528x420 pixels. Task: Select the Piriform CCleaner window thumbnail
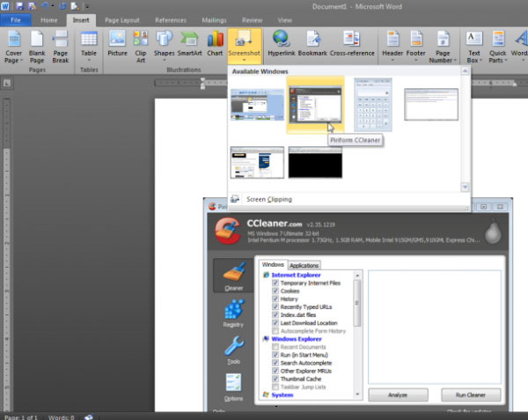point(315,105)
